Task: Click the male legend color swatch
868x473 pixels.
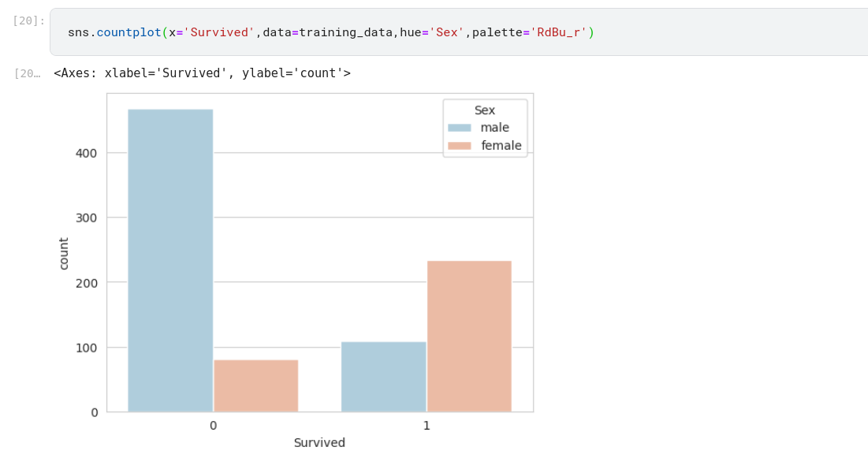Action: click(459, 128)
